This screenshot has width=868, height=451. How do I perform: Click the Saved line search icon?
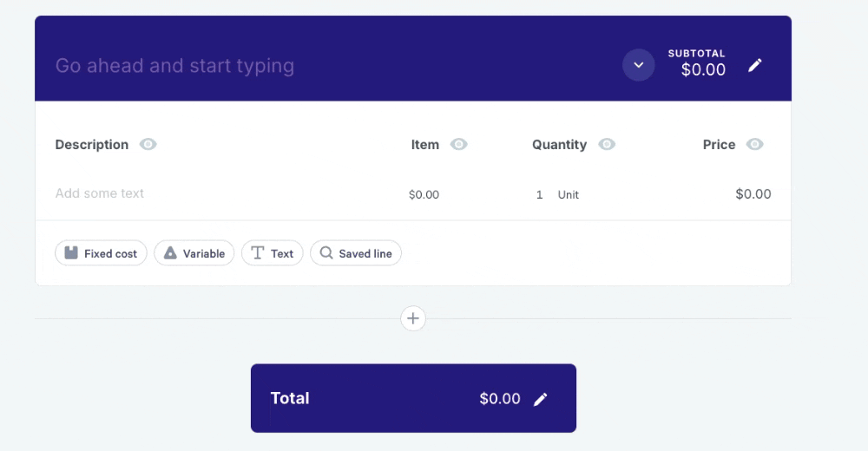(x=326, y=253)
